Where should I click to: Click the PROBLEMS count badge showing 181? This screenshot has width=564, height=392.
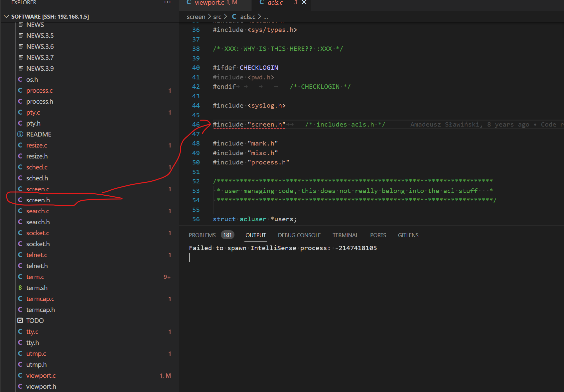227,235
